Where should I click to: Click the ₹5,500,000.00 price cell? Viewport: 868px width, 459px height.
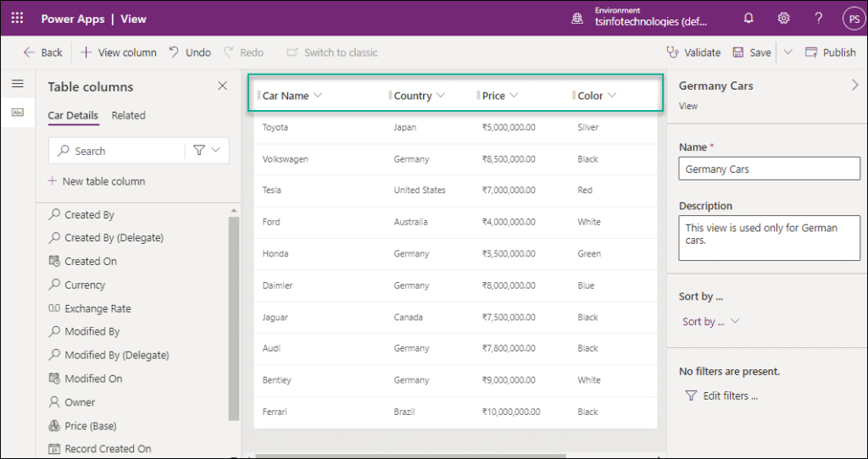509,254
